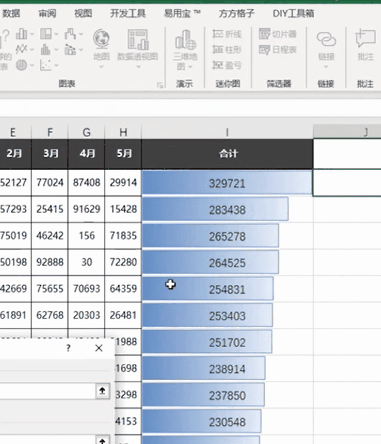Select column H header

(123, 132)
